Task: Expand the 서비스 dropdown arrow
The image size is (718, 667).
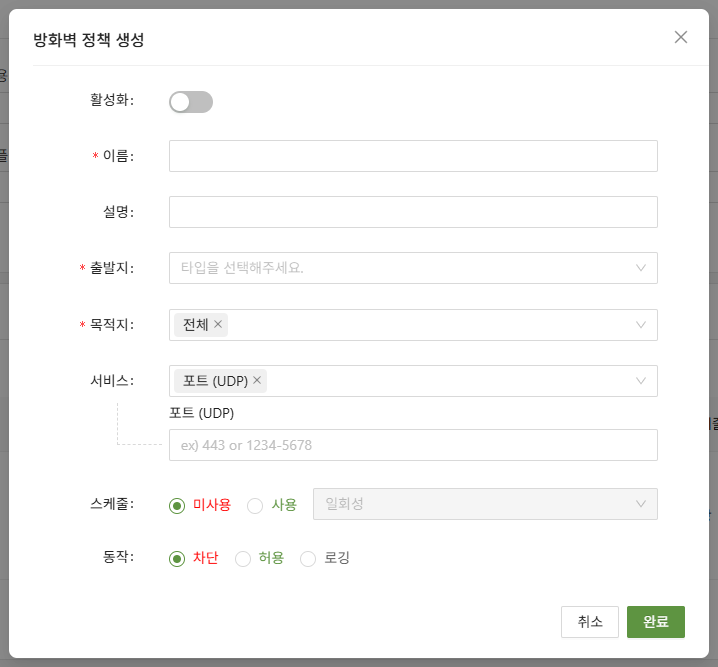Action: coord(641,381)
